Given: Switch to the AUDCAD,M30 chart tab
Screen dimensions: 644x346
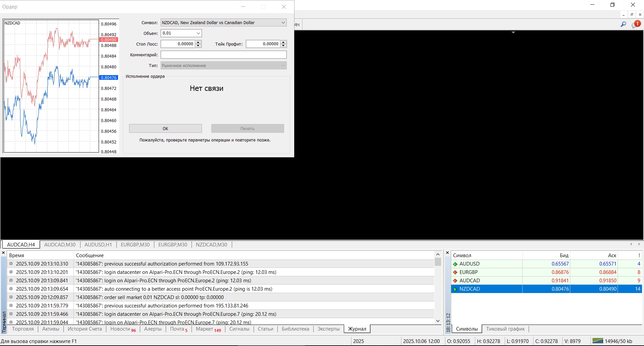Looking at the screenshot, I should click(x=60, y=245).
